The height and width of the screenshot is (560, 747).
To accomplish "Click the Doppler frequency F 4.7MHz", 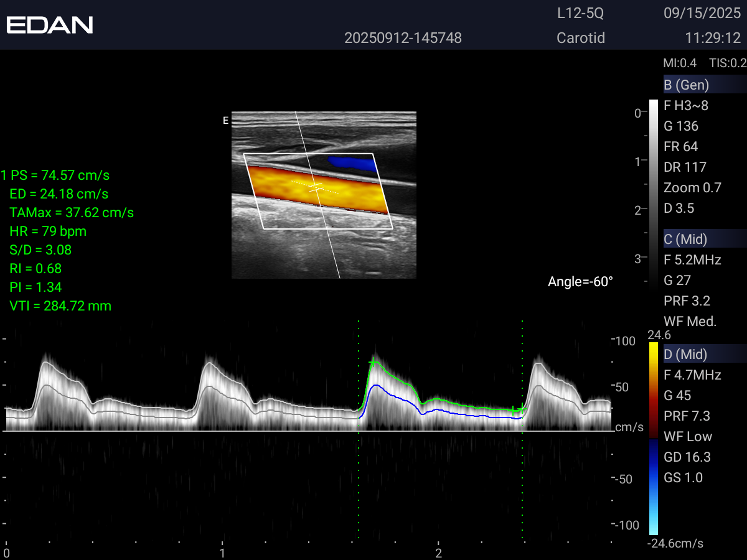I will click(692, 375).
